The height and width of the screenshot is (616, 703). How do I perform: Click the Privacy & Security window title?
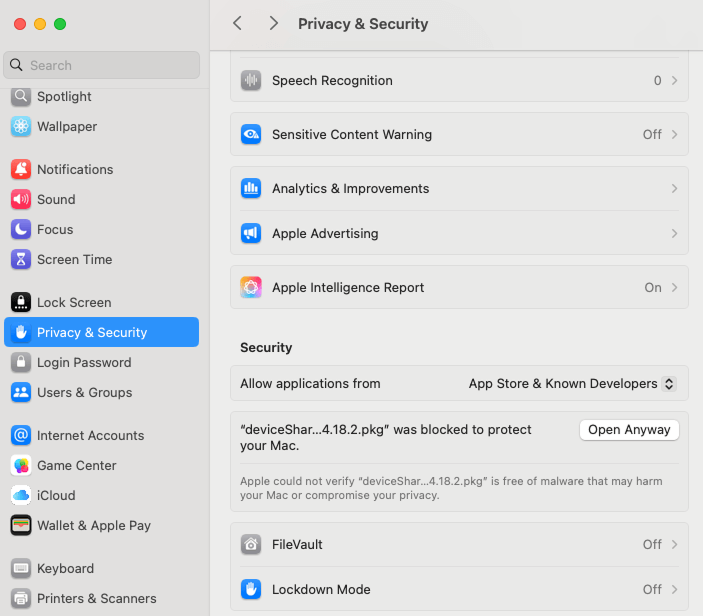click(363, 24)
